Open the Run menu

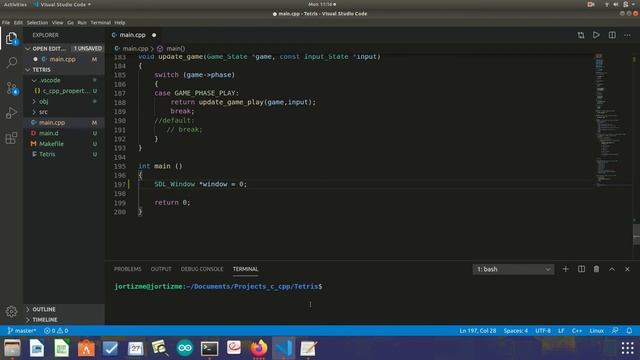pos(82,22)
